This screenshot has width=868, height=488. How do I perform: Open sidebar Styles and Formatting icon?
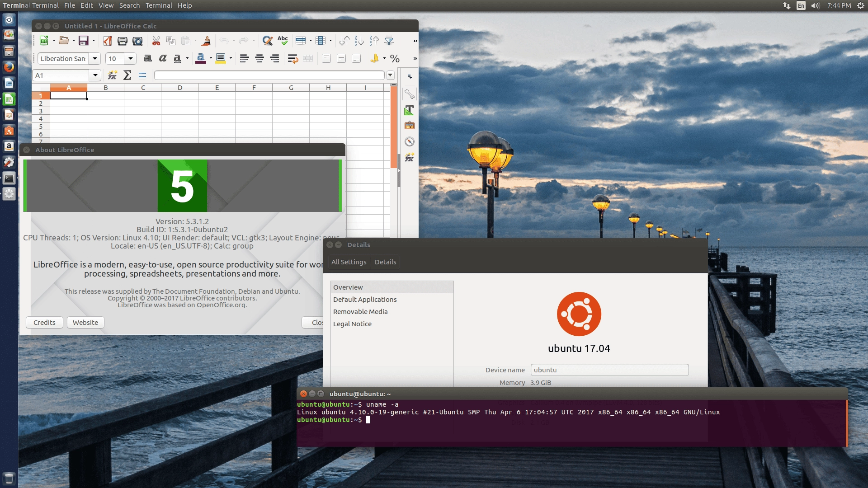(409, 110)
